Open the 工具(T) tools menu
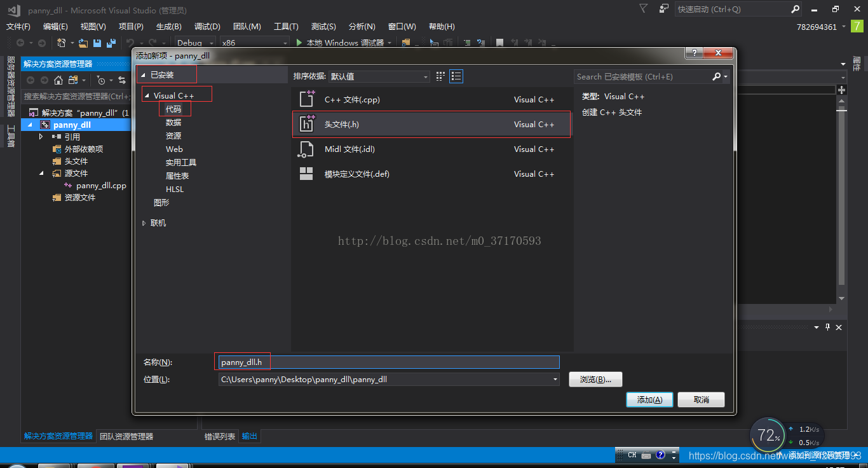Viewport: 868px width, 468px height. pyautogui.click(x=286, y=26)
